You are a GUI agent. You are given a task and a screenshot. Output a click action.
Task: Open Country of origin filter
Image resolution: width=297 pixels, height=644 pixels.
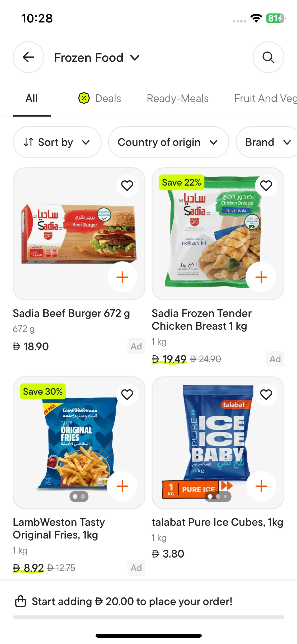click(x=168, y=142)
